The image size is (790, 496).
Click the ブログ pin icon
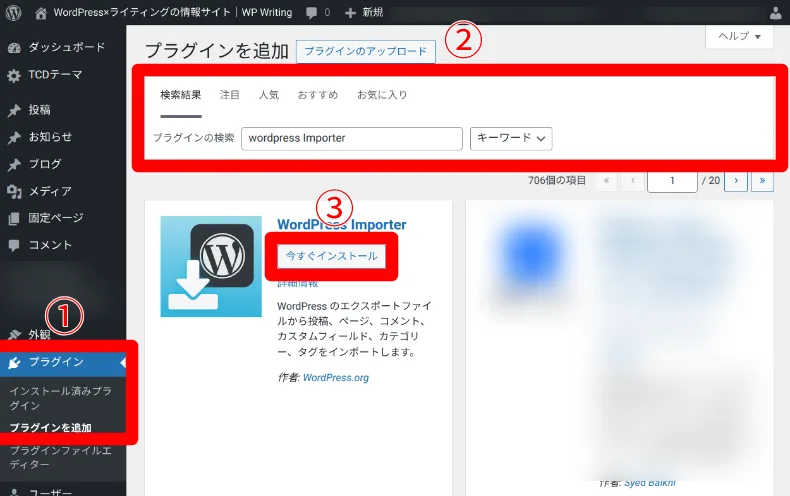pyautogui.click(x=14, y=165)
